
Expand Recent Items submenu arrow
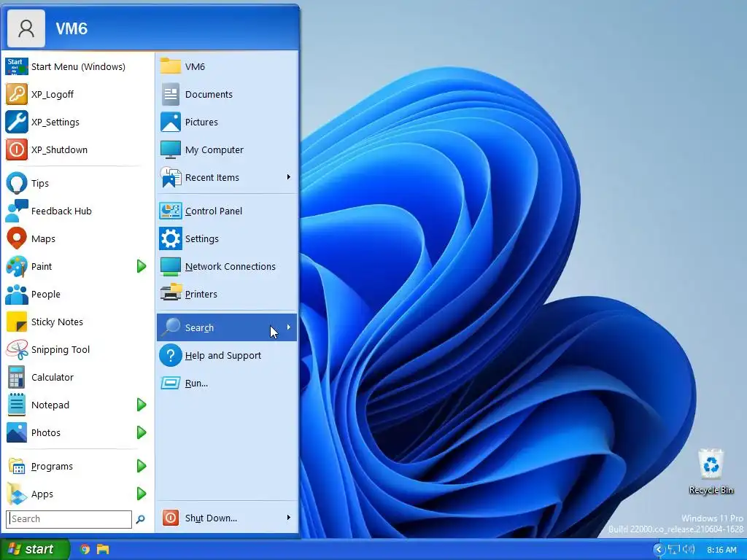(x=288, y=177)
